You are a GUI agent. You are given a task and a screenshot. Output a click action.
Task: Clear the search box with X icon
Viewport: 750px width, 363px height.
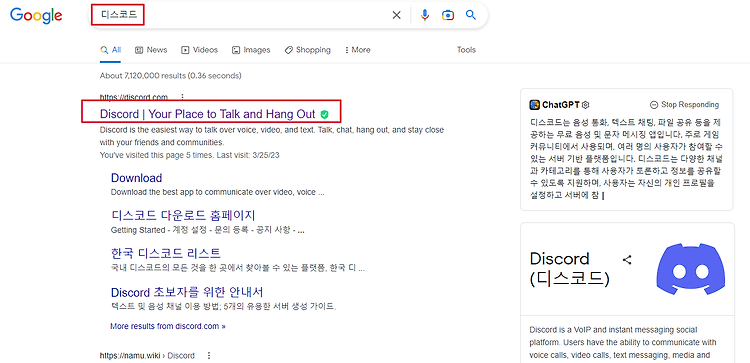pyautogui.click(x=397, y=15)
